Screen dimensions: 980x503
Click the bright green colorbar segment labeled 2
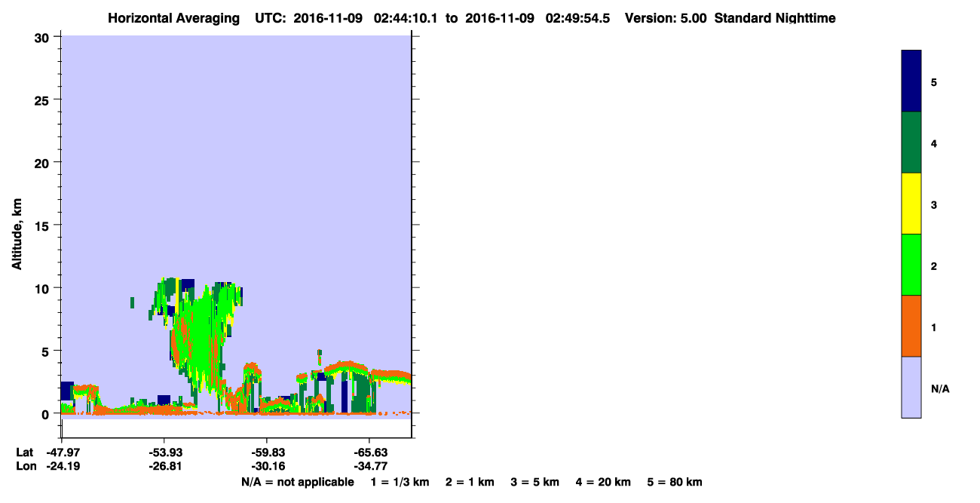click(x=911, y=265)
